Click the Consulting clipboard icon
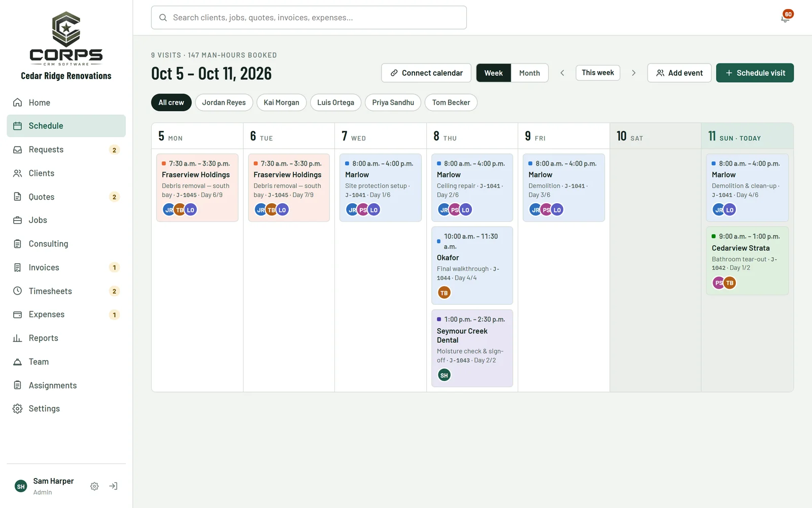The width and height of the screenshot is (812, 508). [18, 244]
